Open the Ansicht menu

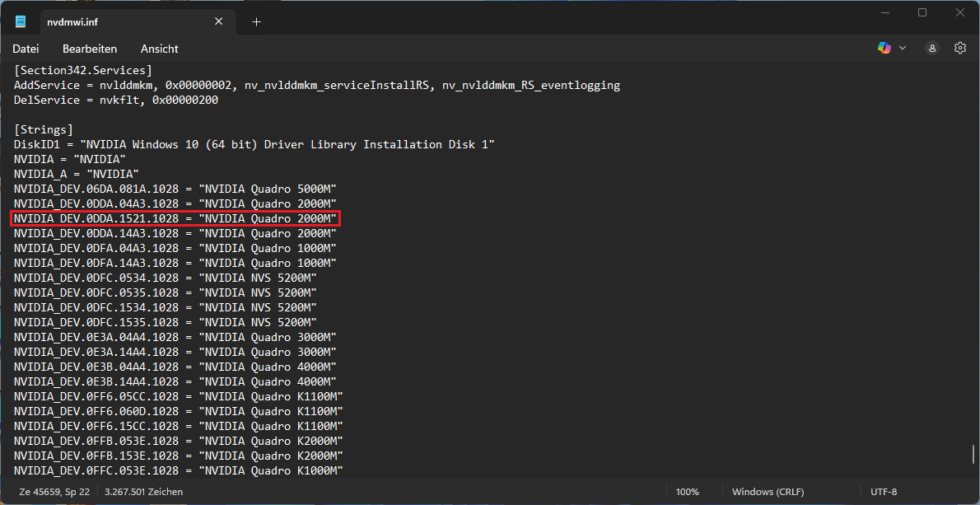(159, 48)
